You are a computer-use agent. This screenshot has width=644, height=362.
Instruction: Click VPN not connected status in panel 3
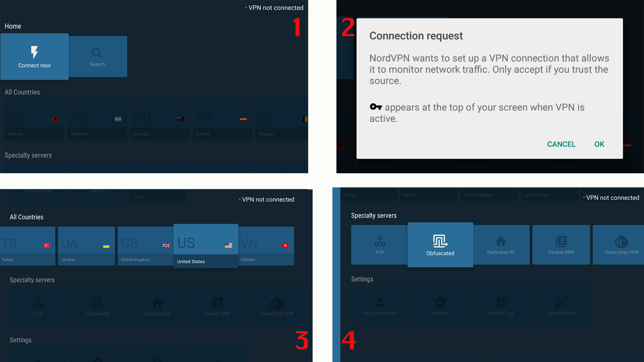click(267, 199)
